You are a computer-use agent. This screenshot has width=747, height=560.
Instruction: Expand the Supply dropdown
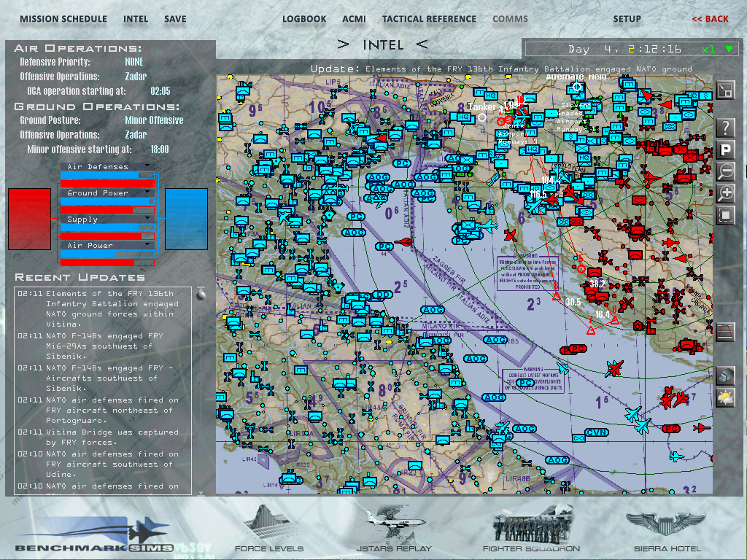[x=147, y=219]
